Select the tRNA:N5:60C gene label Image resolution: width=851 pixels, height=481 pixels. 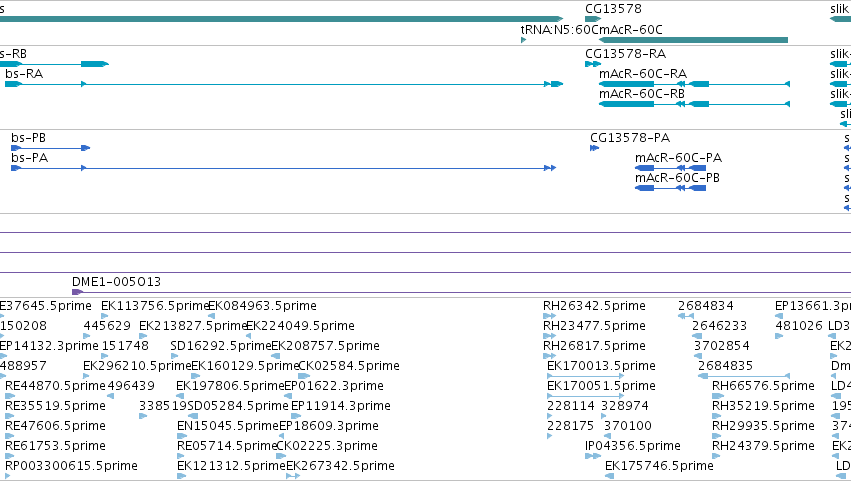click(559, 29)
